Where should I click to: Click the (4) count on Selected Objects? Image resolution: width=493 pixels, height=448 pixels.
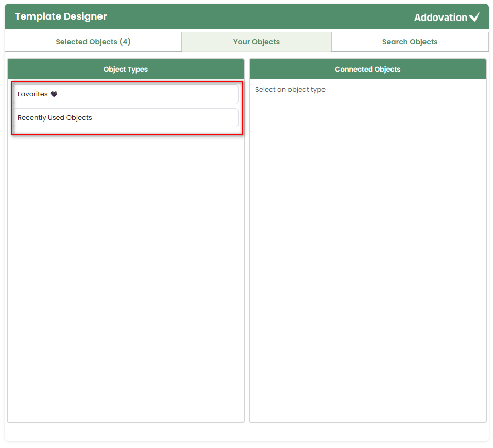[x=125, y=42]
